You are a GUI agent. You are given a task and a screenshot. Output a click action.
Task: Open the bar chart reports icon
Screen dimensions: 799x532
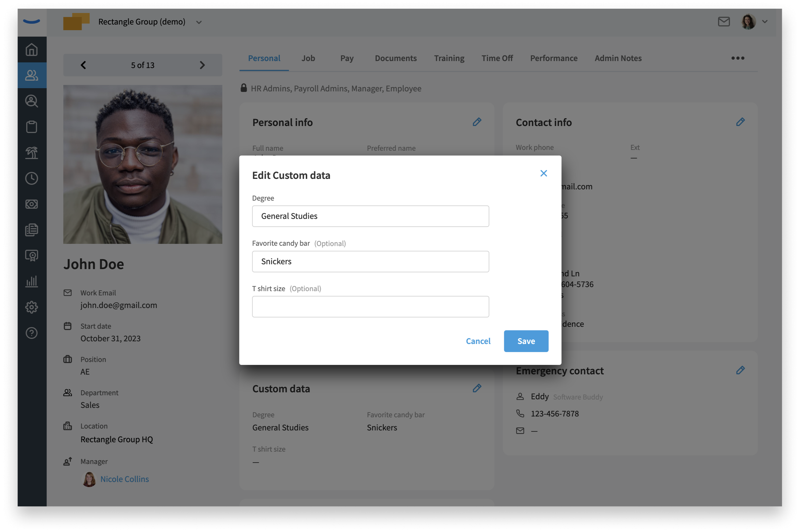[x=32, y=281]
